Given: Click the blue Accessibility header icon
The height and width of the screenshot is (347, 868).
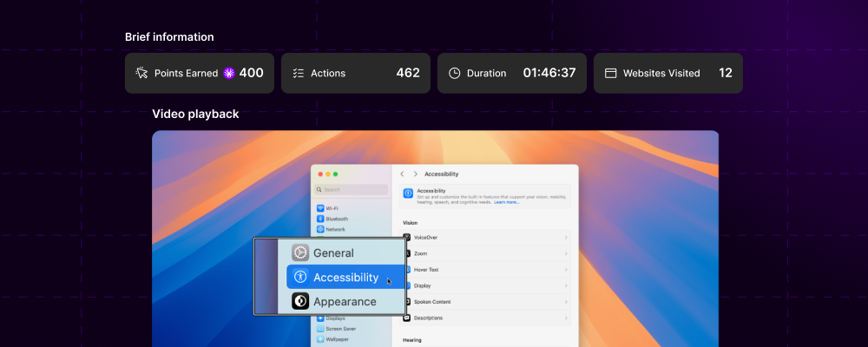Looking at the screenshot, I should pyautogui.click(x=408, y=193).
